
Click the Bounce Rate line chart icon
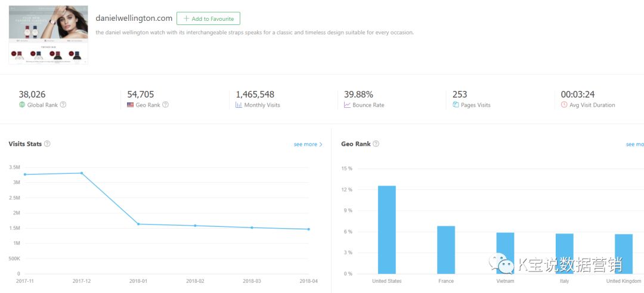(348, 105)
